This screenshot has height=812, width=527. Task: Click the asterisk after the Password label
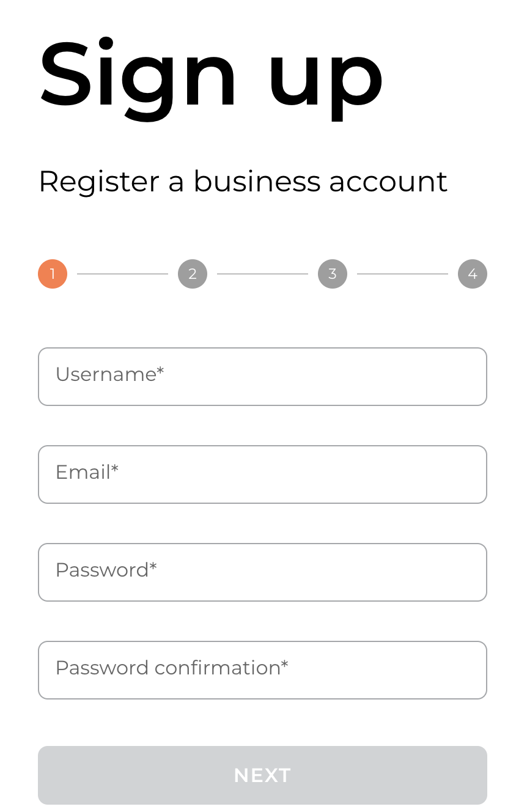click(153, 567)
